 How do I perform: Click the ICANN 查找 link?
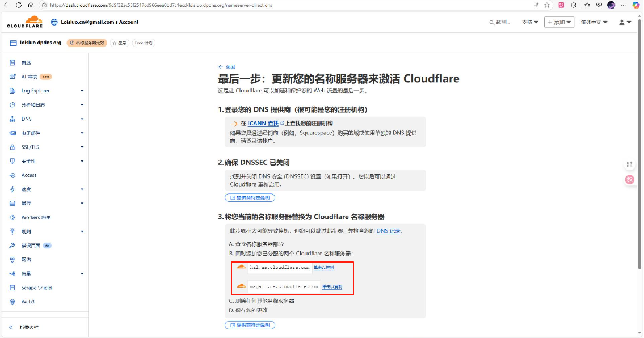coord(263,123)
